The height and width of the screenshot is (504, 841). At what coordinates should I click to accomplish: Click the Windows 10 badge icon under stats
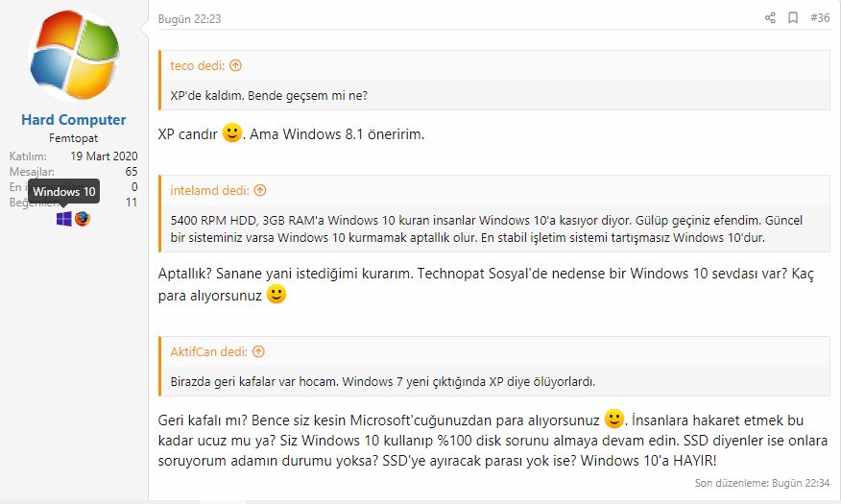pyautogui.click(x=63, y=219)
